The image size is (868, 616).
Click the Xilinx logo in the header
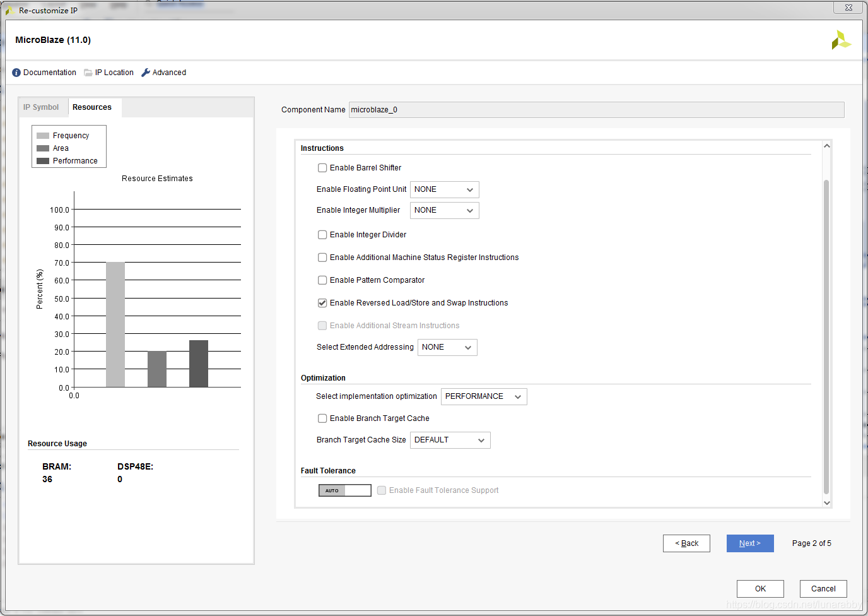(x=841, y=40)
